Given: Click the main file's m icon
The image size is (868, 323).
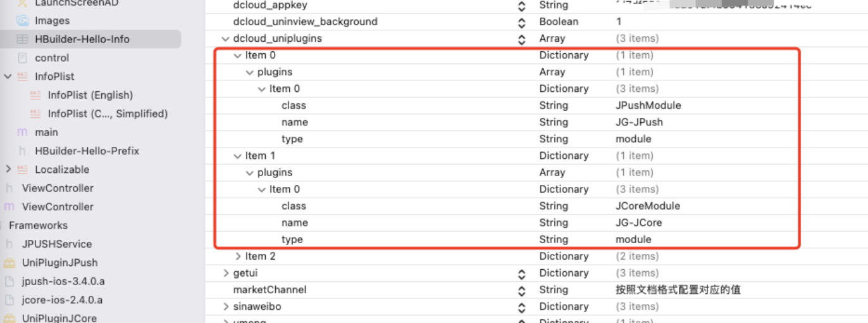Looking at the screenshot, I should [x=23, y=132].
